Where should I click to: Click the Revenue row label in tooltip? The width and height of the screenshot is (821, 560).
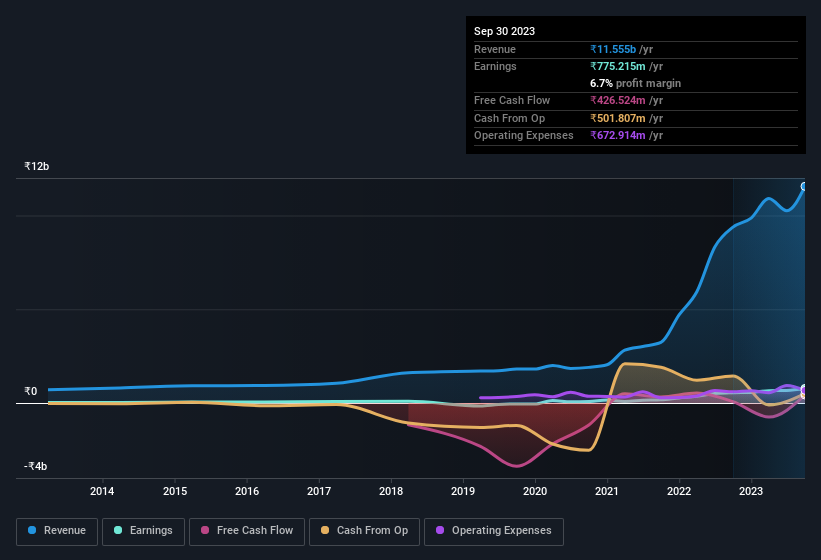[x=495, y=49]
